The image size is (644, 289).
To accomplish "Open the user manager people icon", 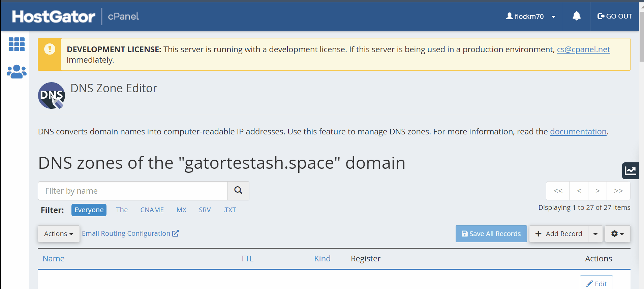I will pyautogui.click(x=17, y=71).
